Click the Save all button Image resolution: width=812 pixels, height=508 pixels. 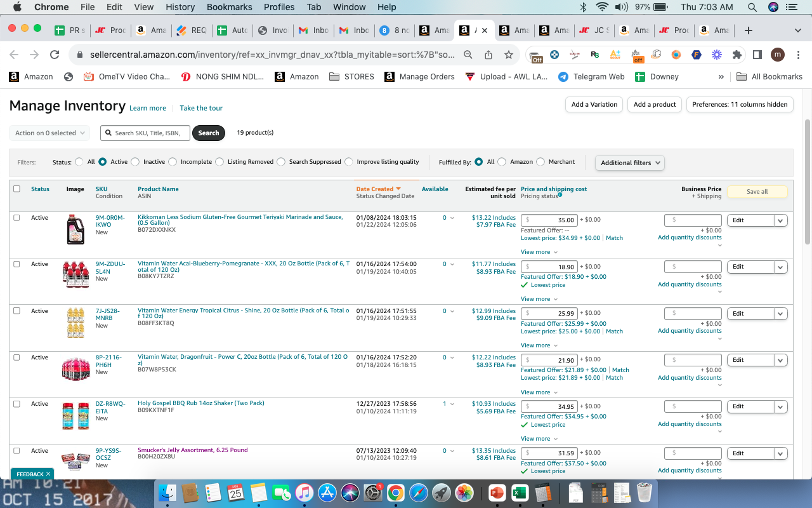point(757,192)
